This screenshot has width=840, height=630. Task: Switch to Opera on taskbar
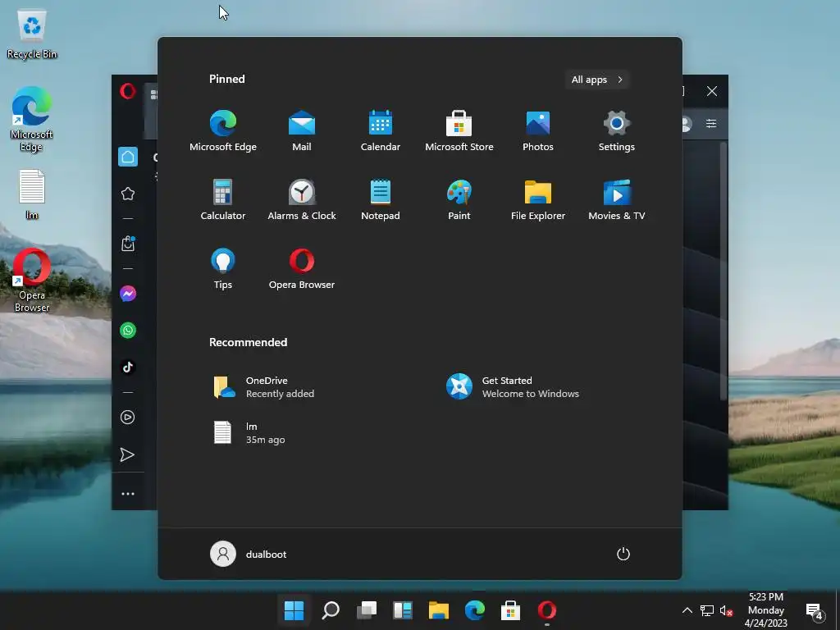point(547,610)
